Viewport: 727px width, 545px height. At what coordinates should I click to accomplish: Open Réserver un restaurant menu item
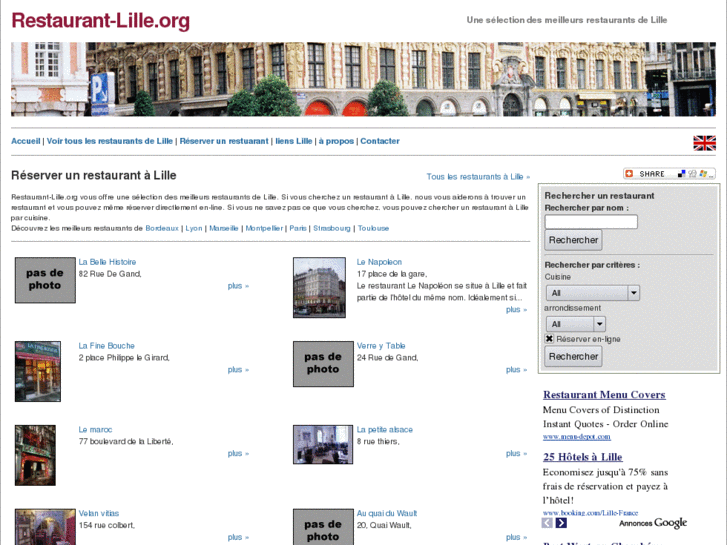pos(224,141)
